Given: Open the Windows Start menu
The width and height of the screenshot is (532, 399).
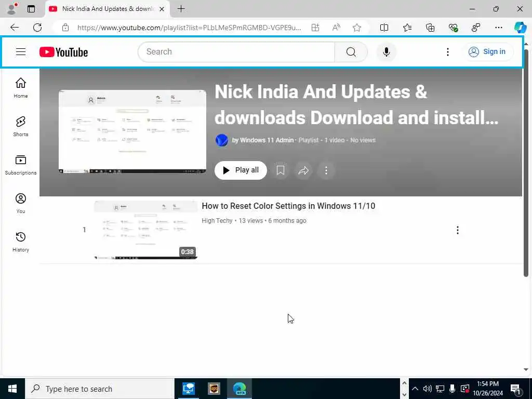Looking at the screenshot, I should (x=12, y=389).
